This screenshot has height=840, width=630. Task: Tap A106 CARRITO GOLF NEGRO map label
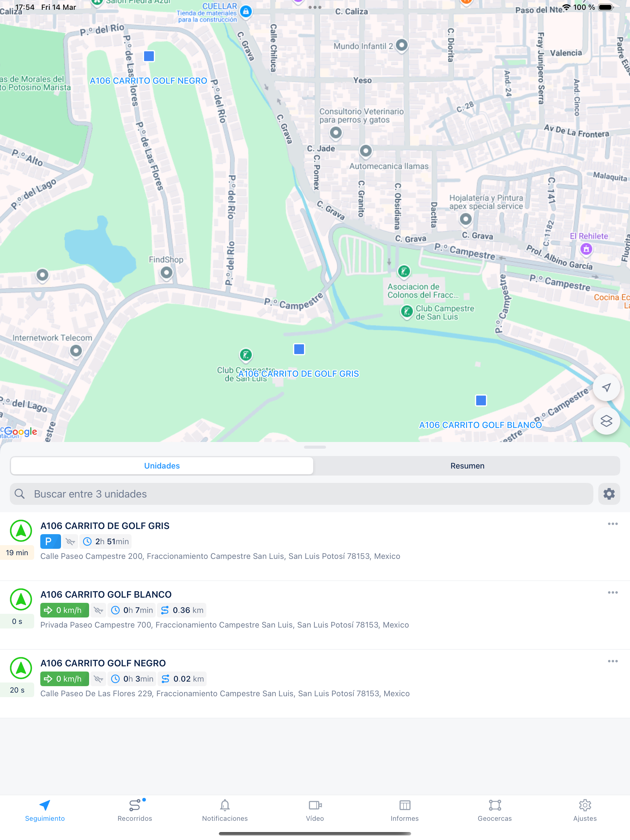[148, 81]
